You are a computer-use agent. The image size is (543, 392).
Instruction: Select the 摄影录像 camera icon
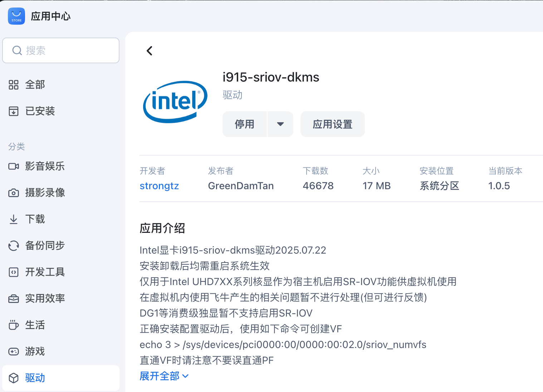(x=14, y=193)
